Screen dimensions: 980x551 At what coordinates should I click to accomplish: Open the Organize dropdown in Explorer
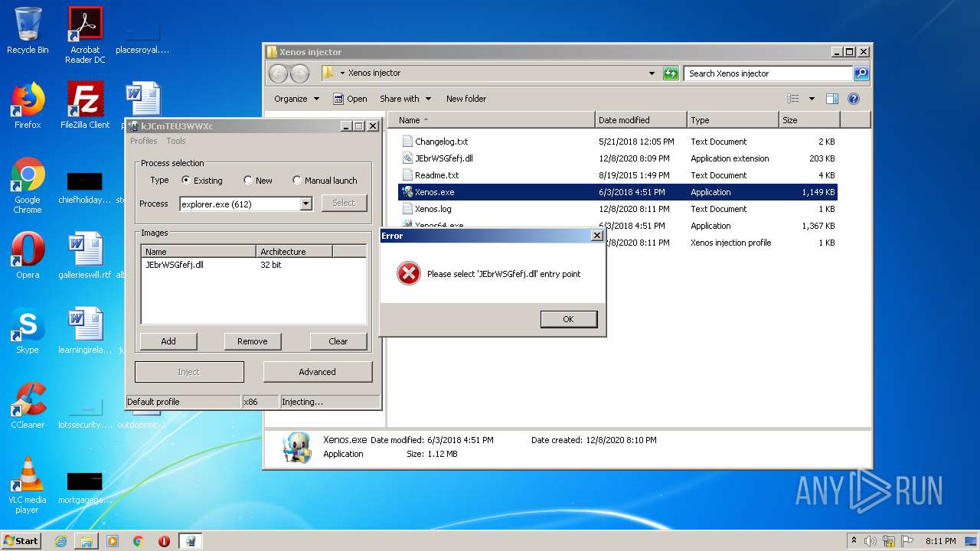click(x=296, y=99)
